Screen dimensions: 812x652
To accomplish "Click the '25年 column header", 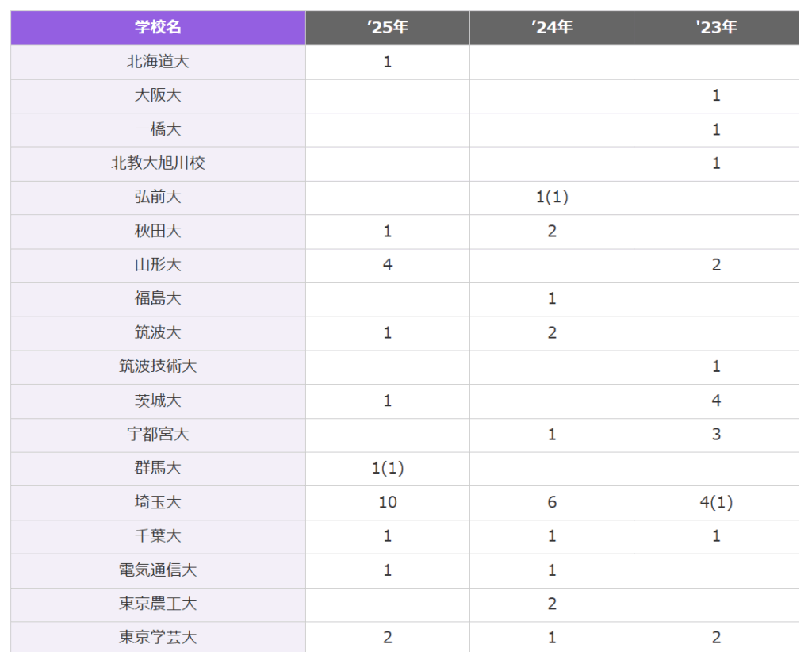I will tap(387, 28).
